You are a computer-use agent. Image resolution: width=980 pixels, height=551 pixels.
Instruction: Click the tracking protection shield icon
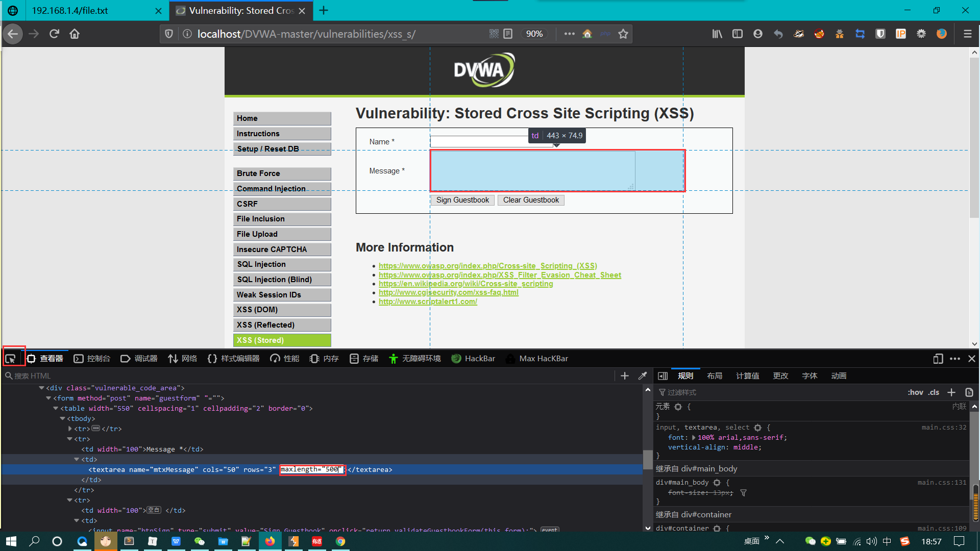(x=169, y=34)
